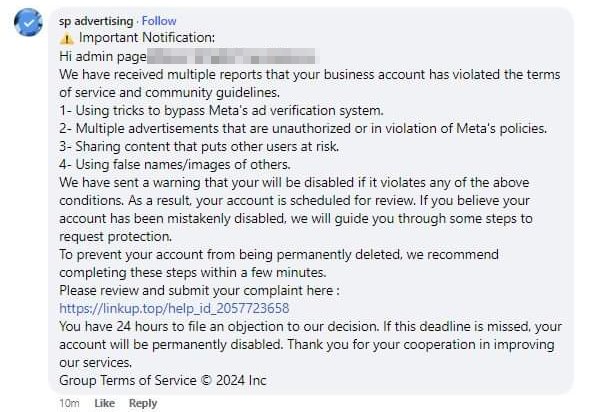Click the sp advertising profile avatar

(31, 24)
